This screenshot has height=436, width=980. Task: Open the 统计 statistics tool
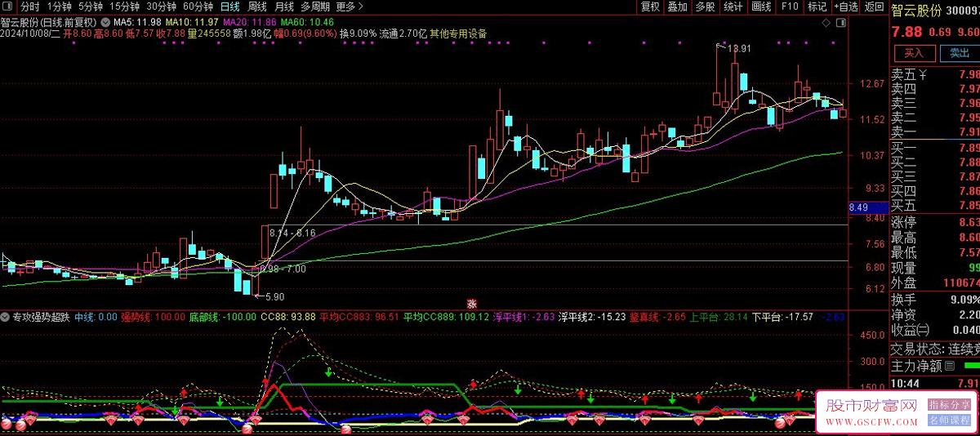pos(733,7)
